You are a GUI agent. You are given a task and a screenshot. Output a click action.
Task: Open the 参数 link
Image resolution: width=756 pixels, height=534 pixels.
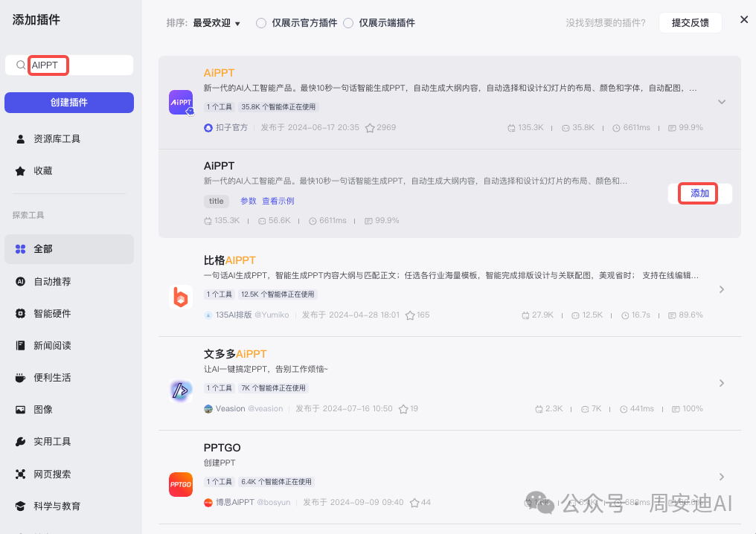(x=249, y=201)
